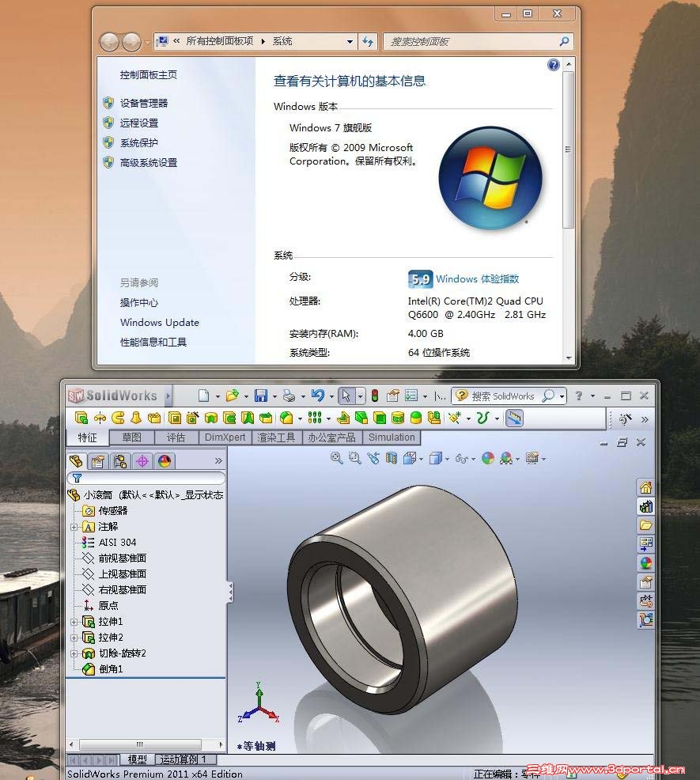
Task: Click the Design Library icon in task pane
Action: [645, 506]
